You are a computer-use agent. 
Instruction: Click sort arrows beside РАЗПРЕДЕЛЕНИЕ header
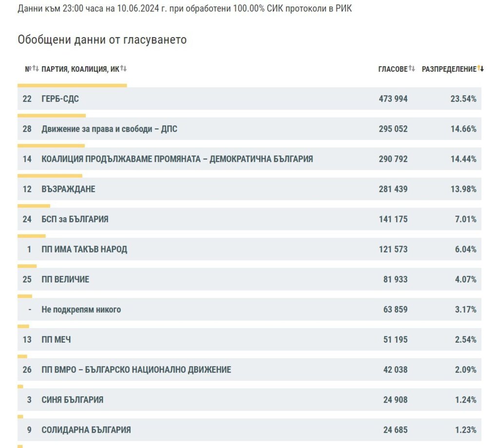click(x=480, y=69)
